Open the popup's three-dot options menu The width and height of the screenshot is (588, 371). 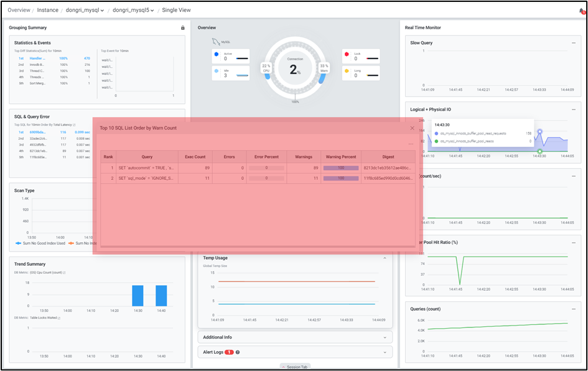(x=411, y=144)
